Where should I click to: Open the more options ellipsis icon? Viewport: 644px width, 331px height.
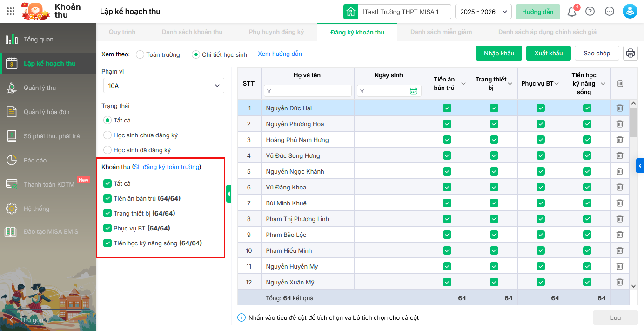pyautogui.click(x=610, y=12)
